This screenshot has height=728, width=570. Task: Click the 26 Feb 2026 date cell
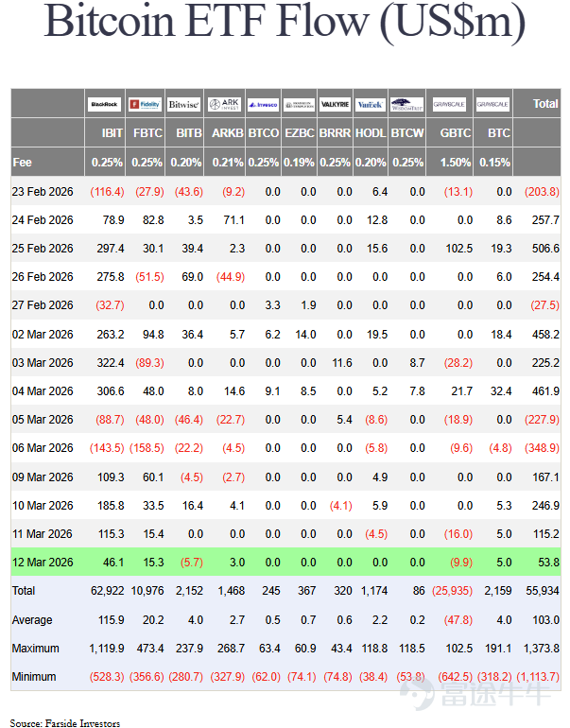(x=43, y=277)
